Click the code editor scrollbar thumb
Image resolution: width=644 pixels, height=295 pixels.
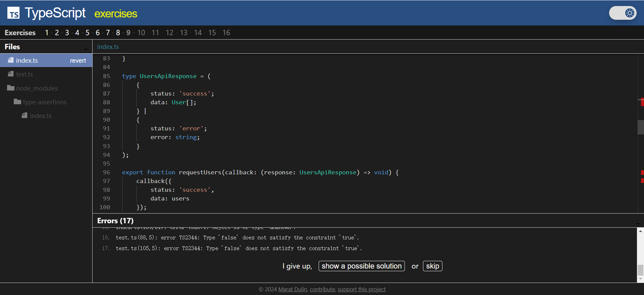click(640, 127)
